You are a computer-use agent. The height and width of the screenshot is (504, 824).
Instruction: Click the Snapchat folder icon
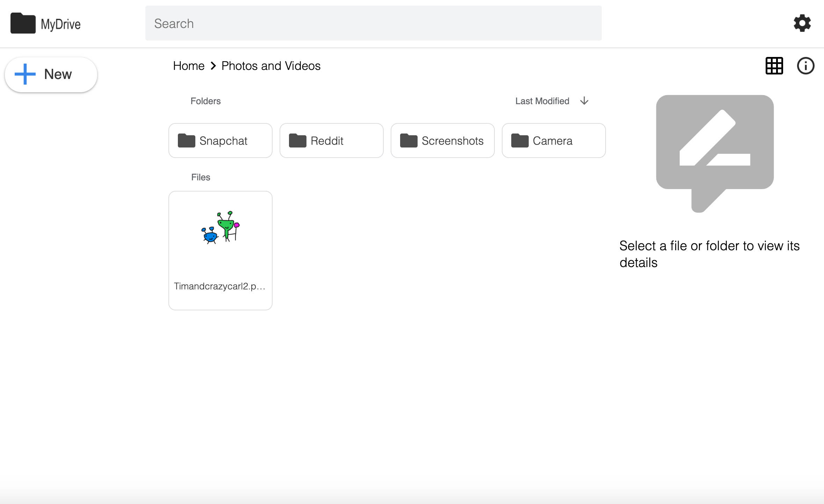[x=186, y=141]
